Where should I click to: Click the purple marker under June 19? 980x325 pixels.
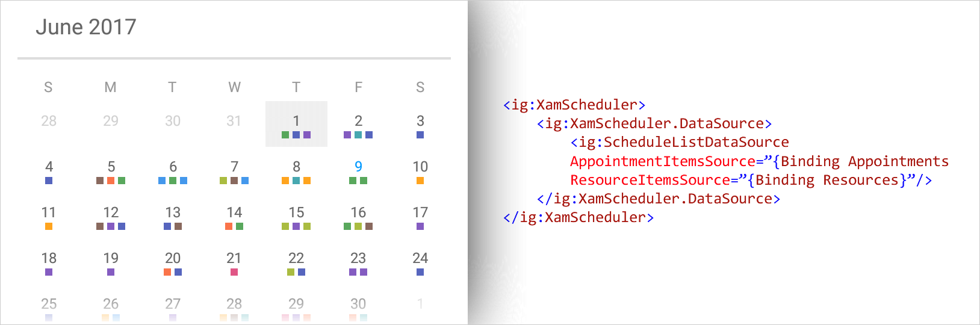coord(111,272)
